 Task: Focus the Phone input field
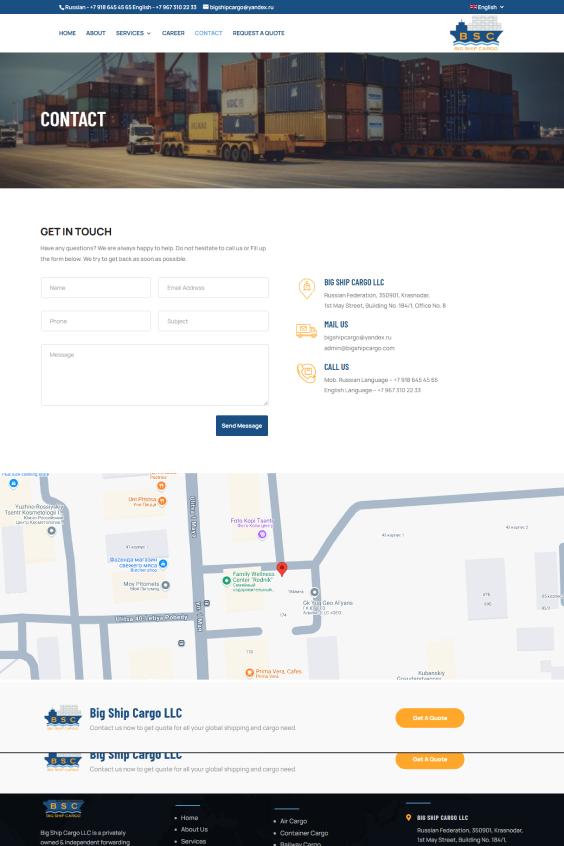pos(96,321)
